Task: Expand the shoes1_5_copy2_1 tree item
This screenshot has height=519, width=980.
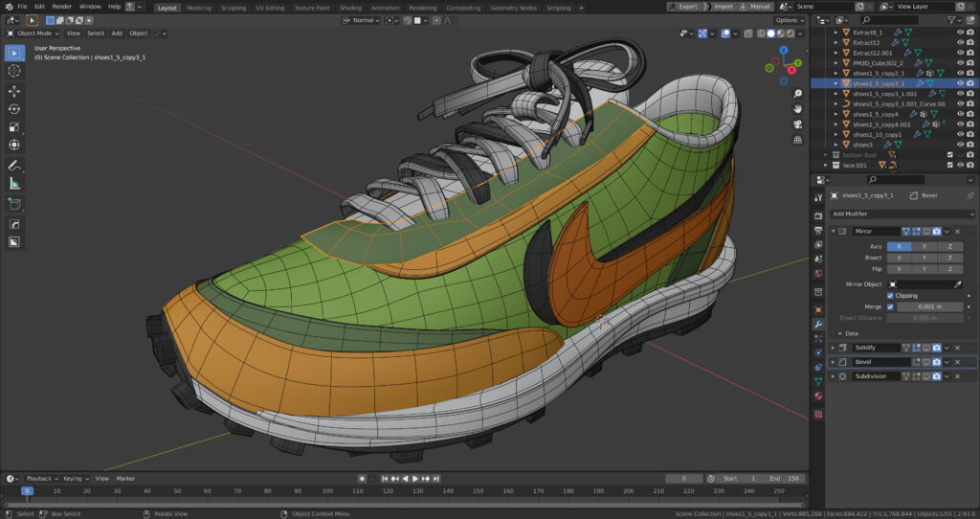Action: (836, 73)
